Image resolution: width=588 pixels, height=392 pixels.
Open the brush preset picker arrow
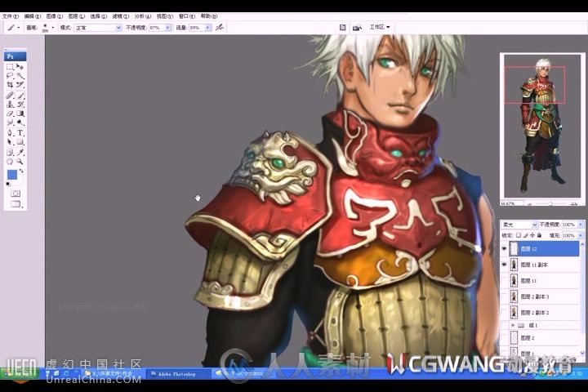(52, 28)
